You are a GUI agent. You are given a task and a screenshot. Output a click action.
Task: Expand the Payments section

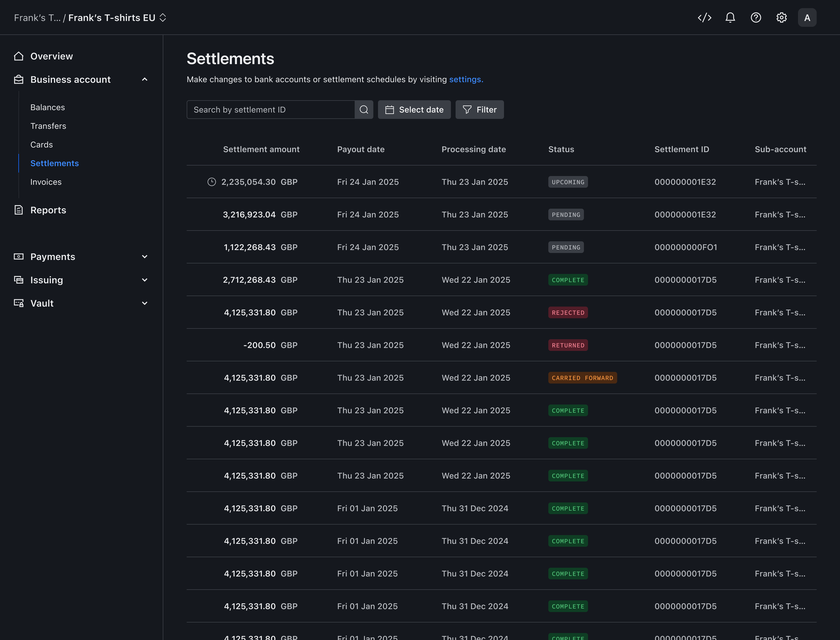coord(144,256)
